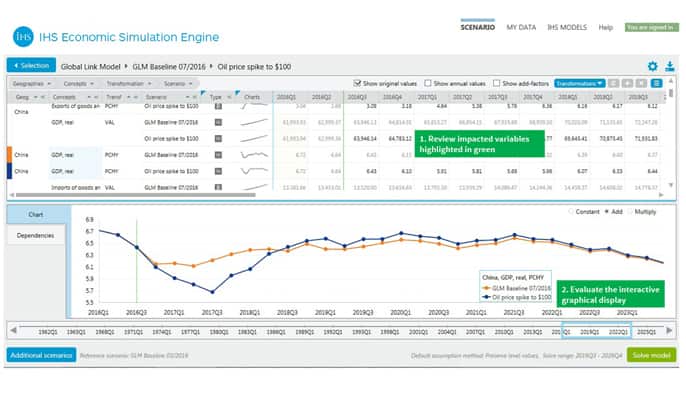Open Concepts column header dropdown arrow
This screenshot has height=400, width=686.
[x=89, y=97]
